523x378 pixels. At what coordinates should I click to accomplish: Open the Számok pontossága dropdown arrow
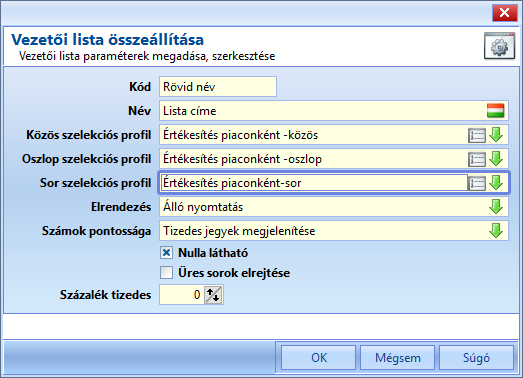[x=496, y=231]
